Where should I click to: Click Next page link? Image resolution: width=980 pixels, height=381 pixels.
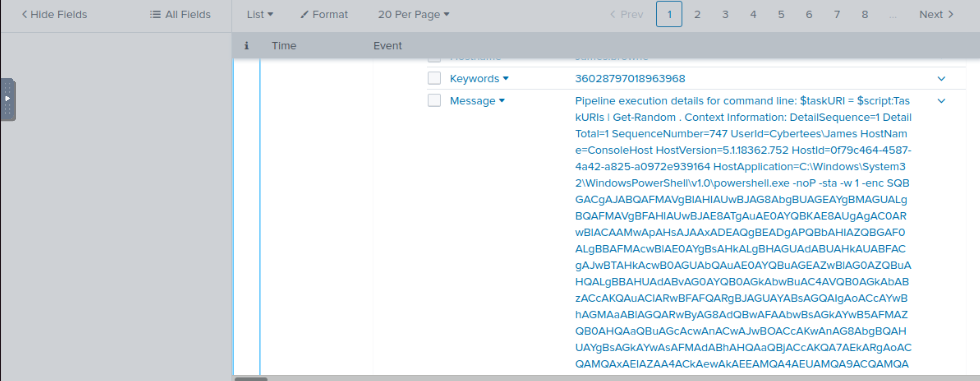point(936,15)
